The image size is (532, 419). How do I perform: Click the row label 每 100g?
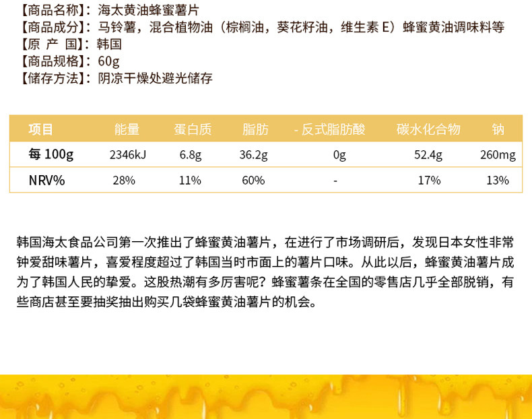[x=51, y=154]
